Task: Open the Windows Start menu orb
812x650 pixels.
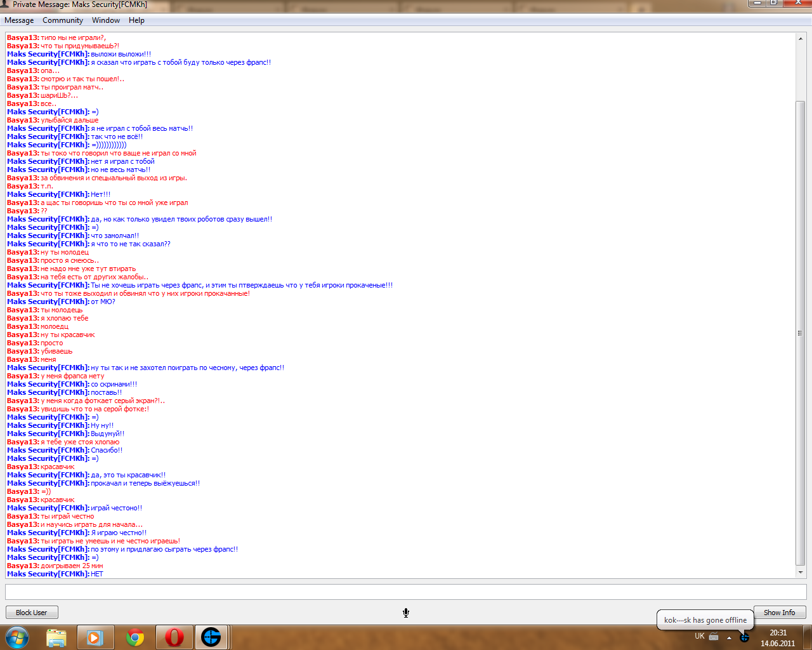Action: pos(17,637)
